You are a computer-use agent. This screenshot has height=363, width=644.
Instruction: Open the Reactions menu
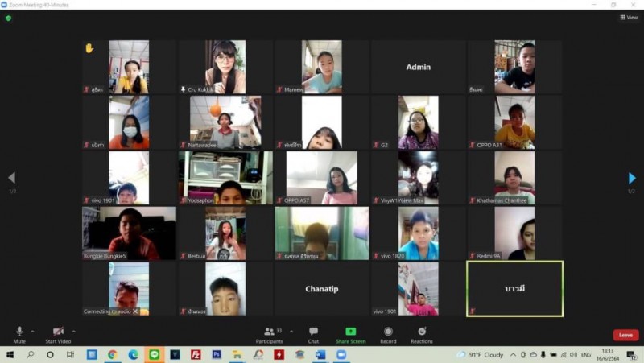pyautogui.click(x=421, y=332)
